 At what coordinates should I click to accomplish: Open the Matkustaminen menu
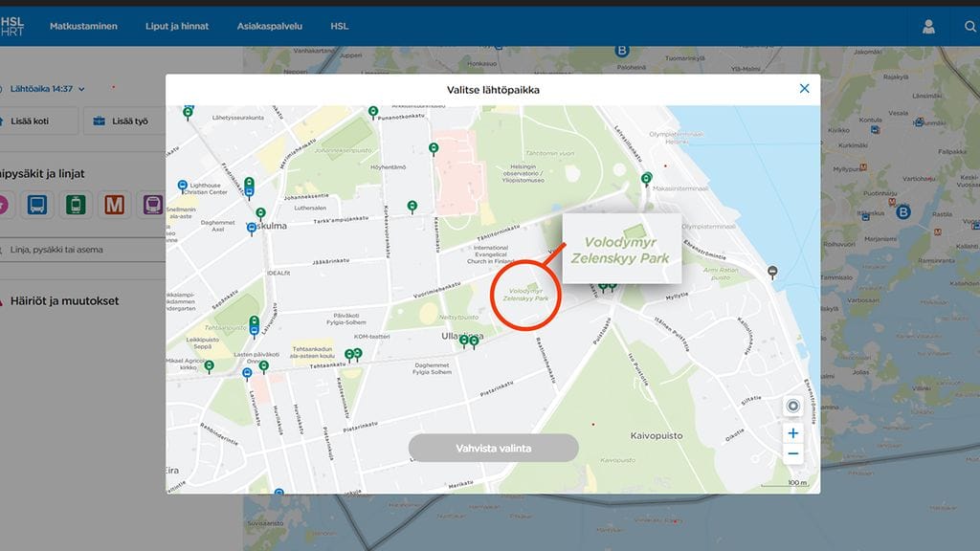click(x=83, y=27)
